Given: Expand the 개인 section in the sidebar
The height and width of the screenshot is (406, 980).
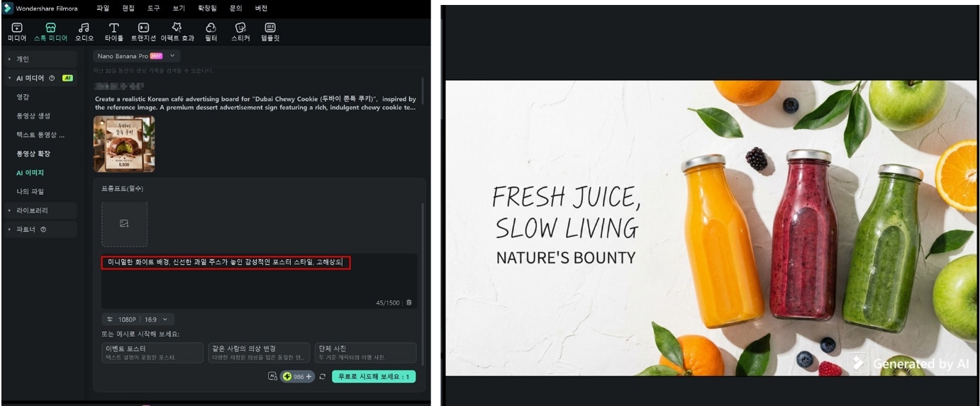Looking at the screenshot, I should pos(39,59).
